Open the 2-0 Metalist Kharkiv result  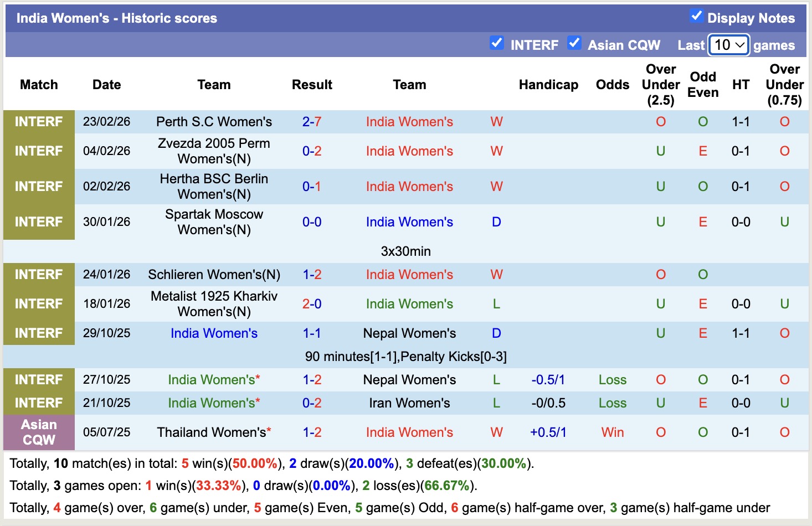(312, 304)
